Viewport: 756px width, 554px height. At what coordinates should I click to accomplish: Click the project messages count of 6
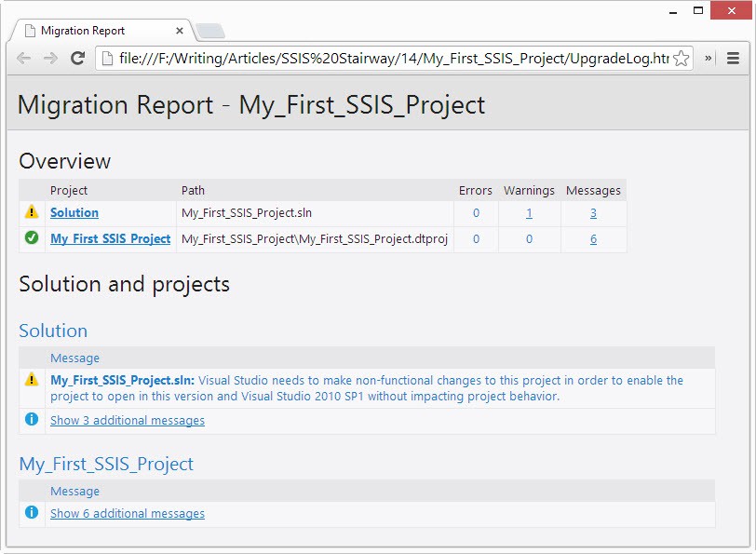point(593,239)
